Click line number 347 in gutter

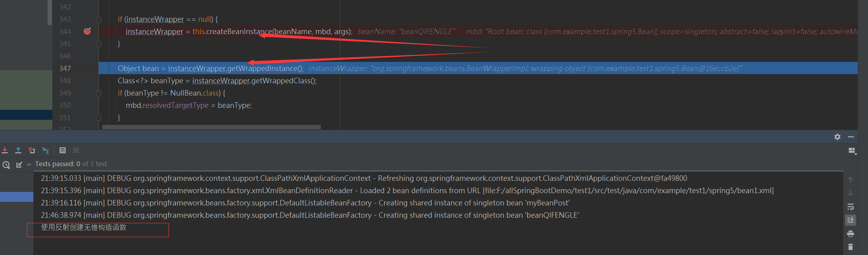tap(65, 68)
